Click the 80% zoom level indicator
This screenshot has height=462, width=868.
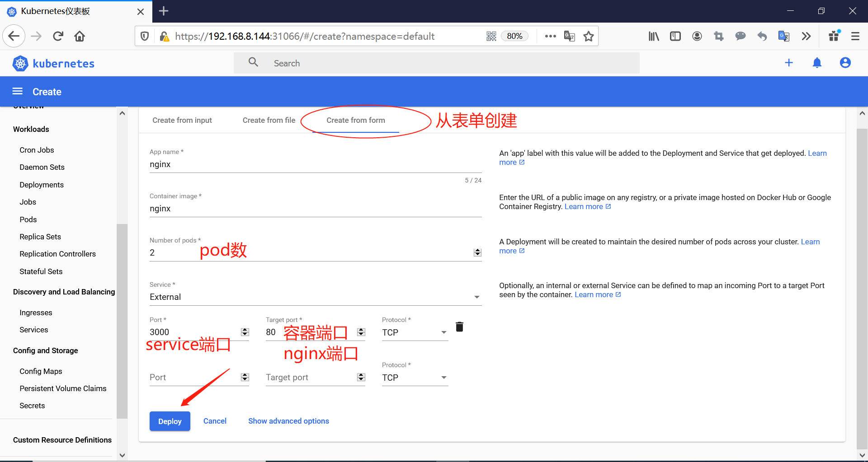[515, 36]
